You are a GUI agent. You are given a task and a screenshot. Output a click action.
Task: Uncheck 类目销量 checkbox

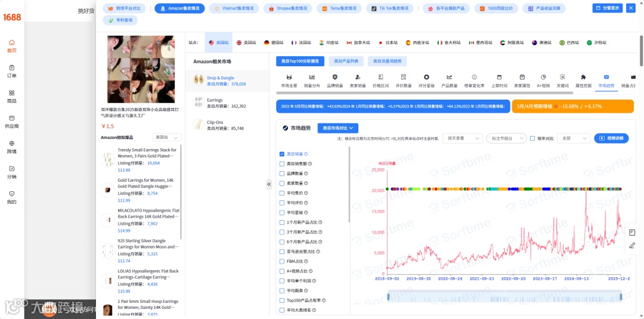click(x=281, y=154)
